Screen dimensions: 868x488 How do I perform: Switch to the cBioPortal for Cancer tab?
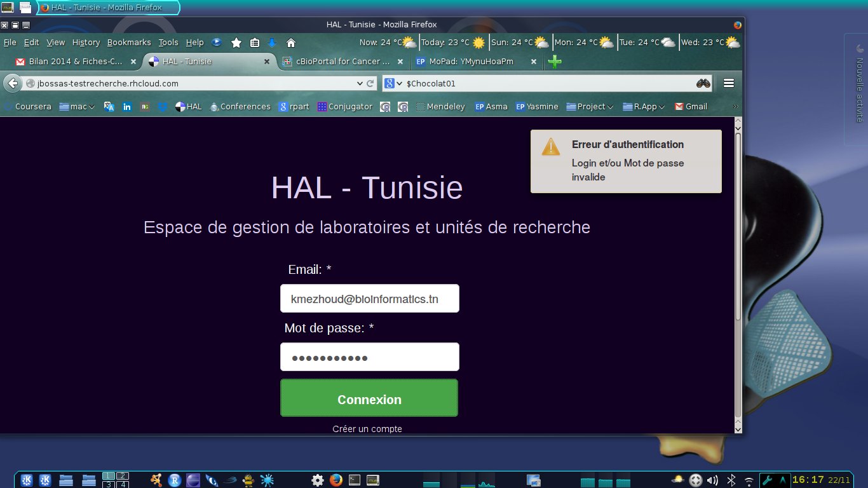(x=342, y=62)
